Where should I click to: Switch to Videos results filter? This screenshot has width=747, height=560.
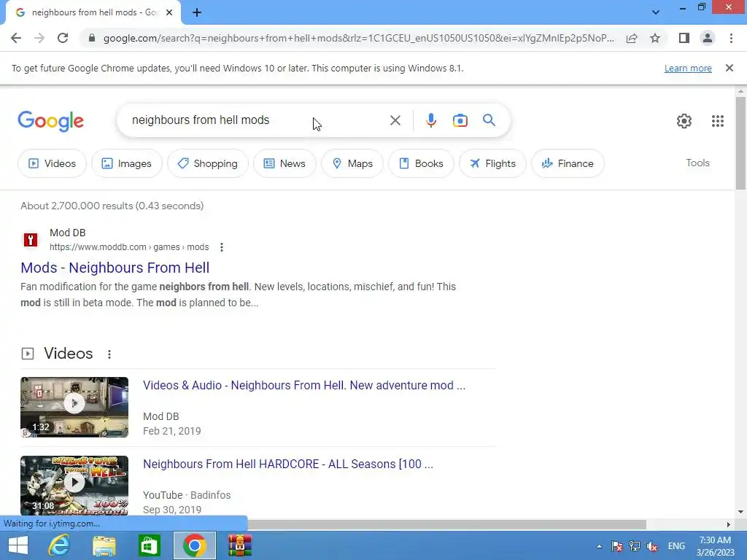tap(52, 163)
